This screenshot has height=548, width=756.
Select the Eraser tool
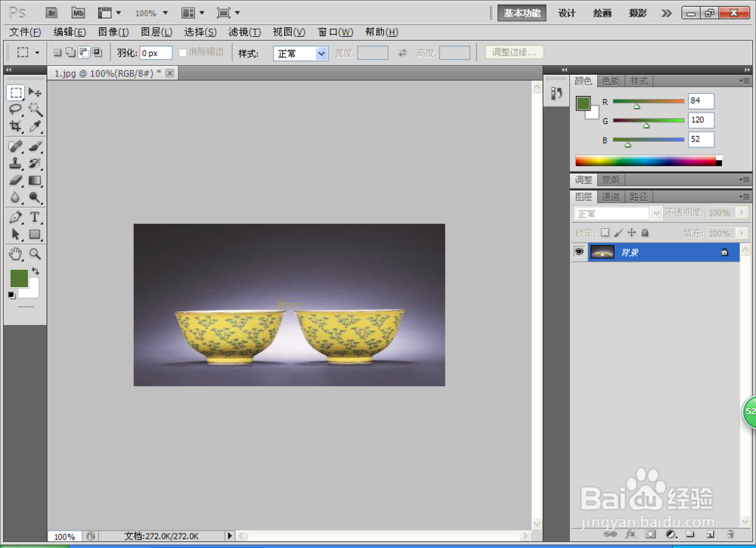16,180
